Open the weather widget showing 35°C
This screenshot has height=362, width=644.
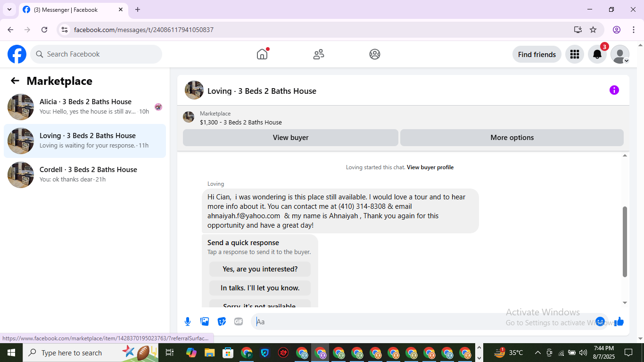pos(508,353)
